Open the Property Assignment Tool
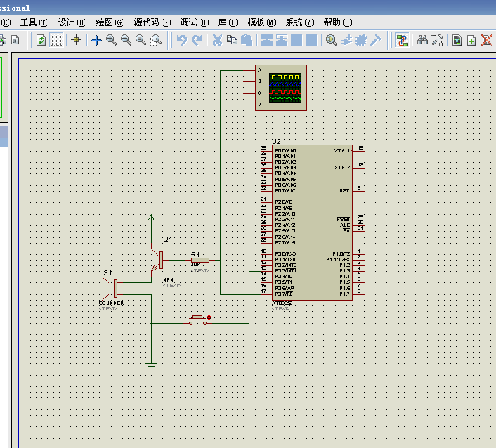This screenshot has height=448, width=496. [x=437, y=40]
